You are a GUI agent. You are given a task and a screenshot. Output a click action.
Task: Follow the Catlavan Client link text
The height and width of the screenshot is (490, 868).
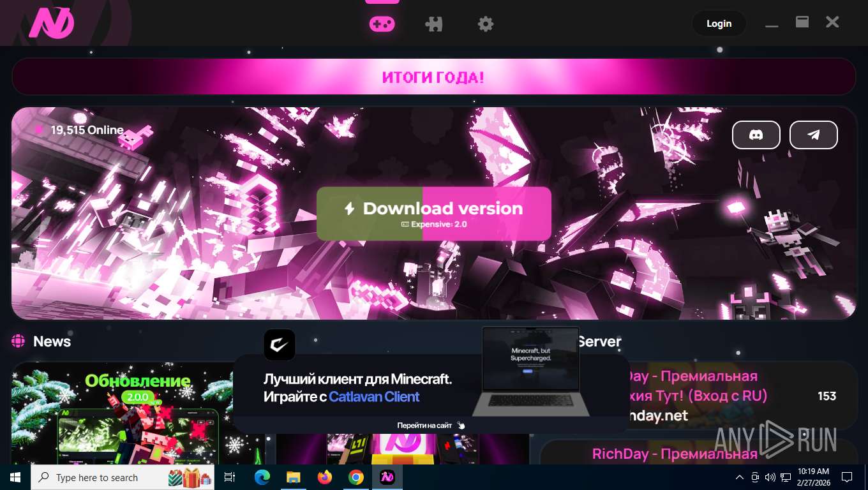coord(374,397)
